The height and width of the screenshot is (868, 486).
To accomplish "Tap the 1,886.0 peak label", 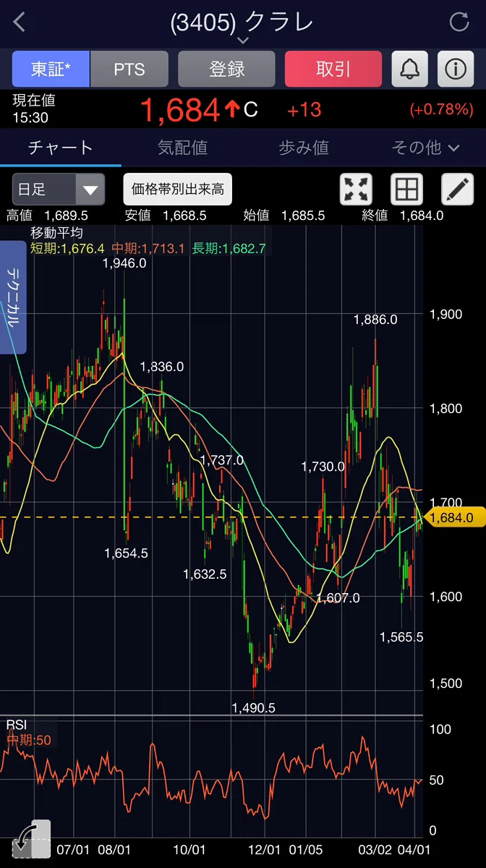I will click(375, 319).
